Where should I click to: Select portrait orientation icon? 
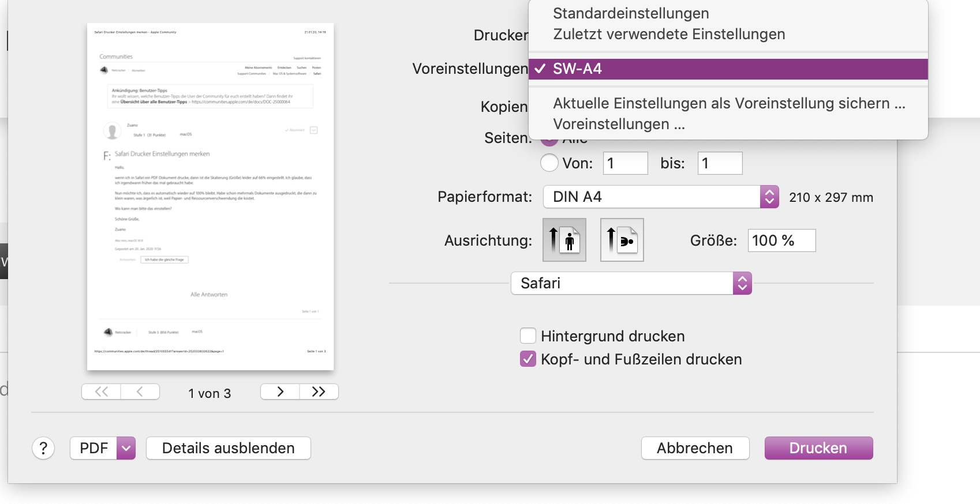pyautogui.click(x=564, y=240)
